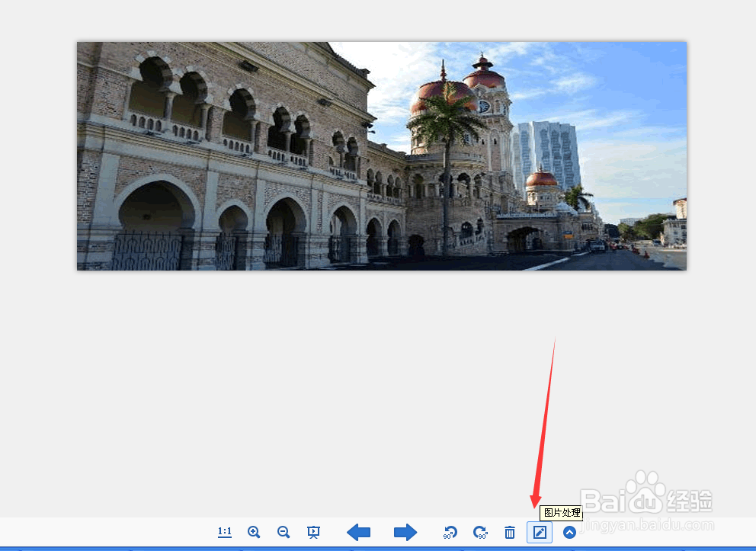Toggle actual-size display mode
Screen dimensions: 756x551
[225, 533]
